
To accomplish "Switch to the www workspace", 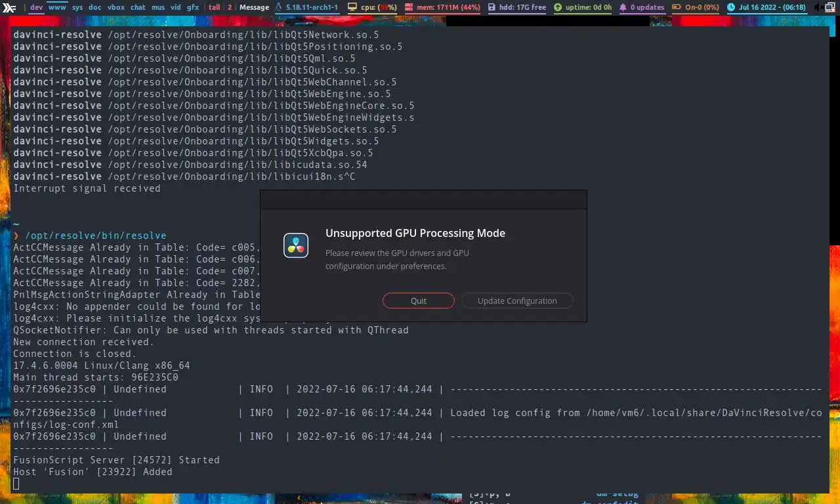I will (x=57, y=7).
